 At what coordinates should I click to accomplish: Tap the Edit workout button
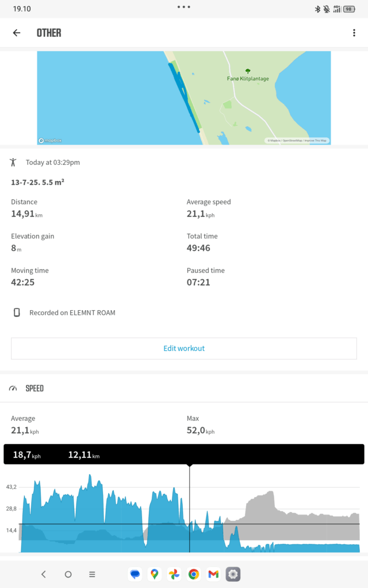[x=184, y=349]
